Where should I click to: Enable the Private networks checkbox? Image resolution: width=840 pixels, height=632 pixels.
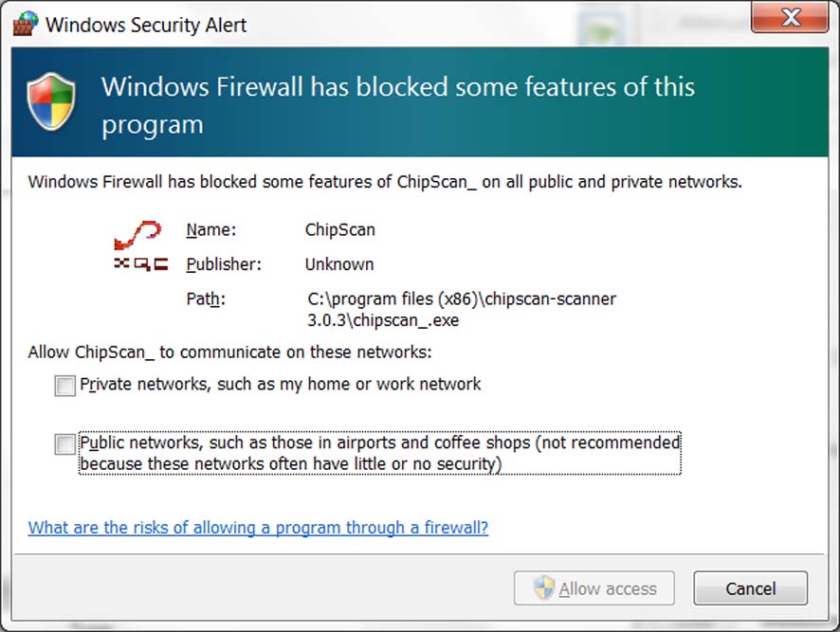point(64,386)
